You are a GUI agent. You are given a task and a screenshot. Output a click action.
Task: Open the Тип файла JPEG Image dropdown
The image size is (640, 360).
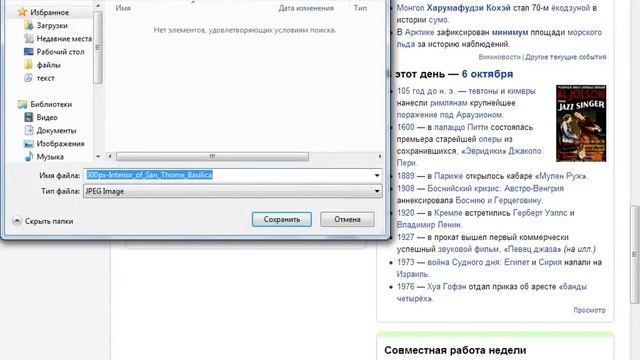[x=233, y=191]
